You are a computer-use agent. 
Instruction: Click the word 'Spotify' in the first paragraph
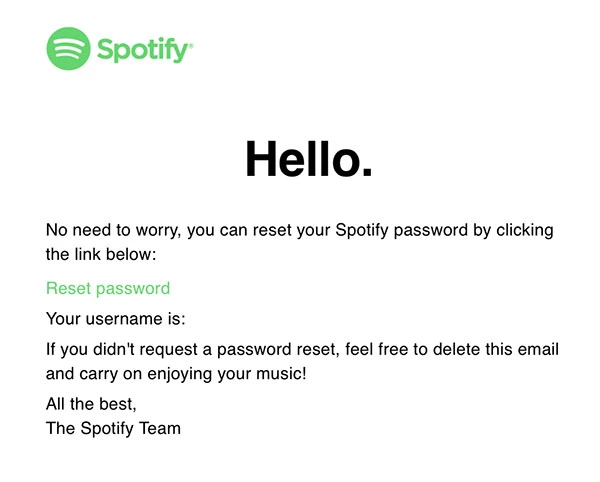362,230
